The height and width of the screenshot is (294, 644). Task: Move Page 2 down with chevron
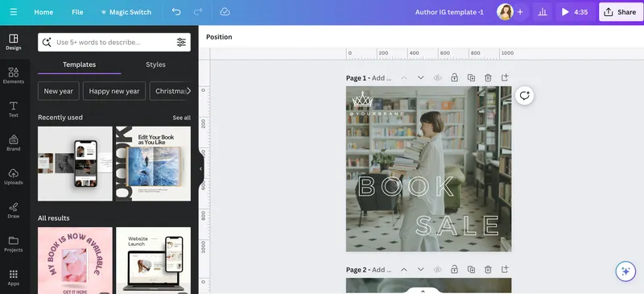420,269
